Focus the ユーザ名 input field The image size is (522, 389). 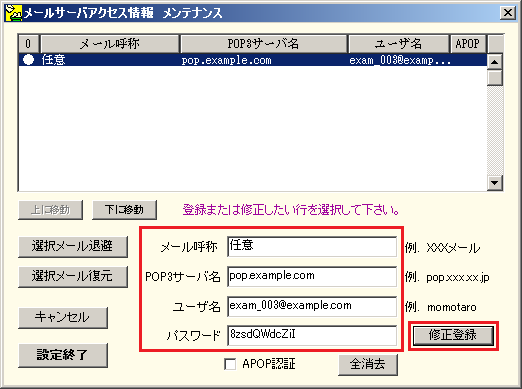pos(312,306)
